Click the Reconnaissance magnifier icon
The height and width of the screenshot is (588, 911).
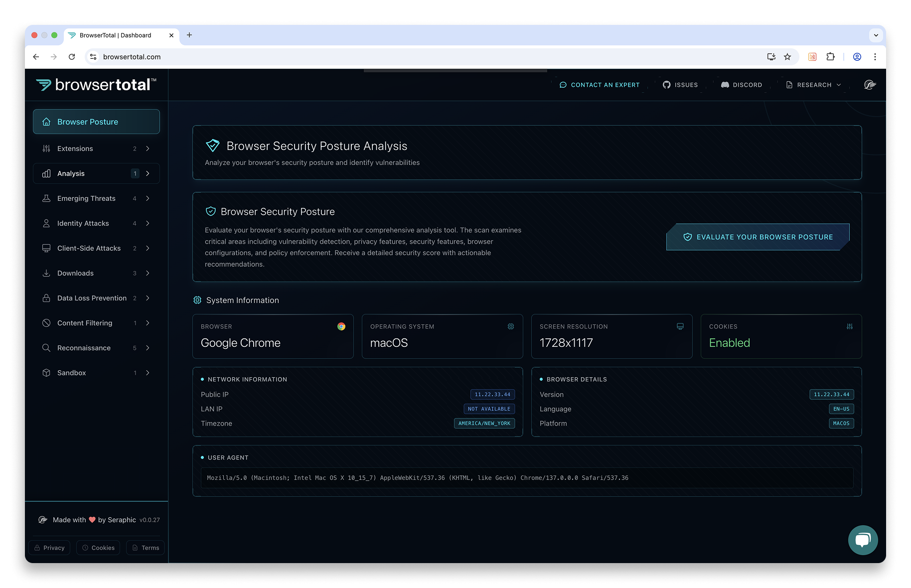pos(46,348)
